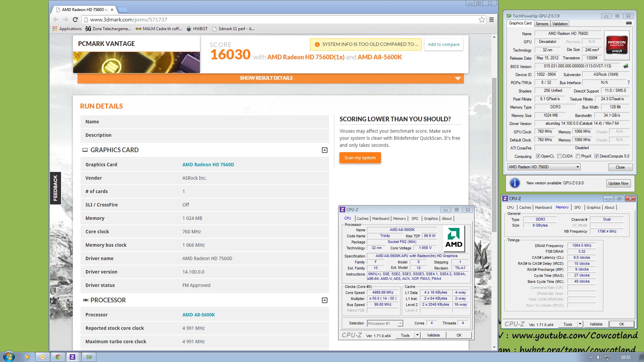Screen dimensions: 644x362
Task: Toggle the DirectCompute 5.0 checkbox in GPU-Z
Action: 596,156
